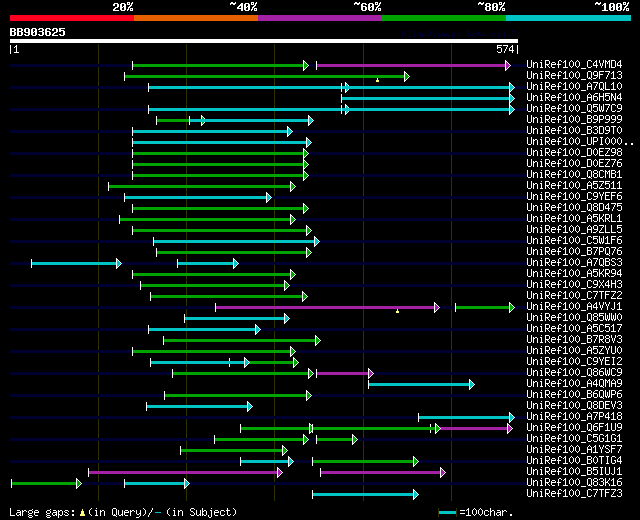The width and height of the screenshot is (640, 520).
Task: Select the UniRef100_A7QL10 hit label
Action: click(574, 87)
